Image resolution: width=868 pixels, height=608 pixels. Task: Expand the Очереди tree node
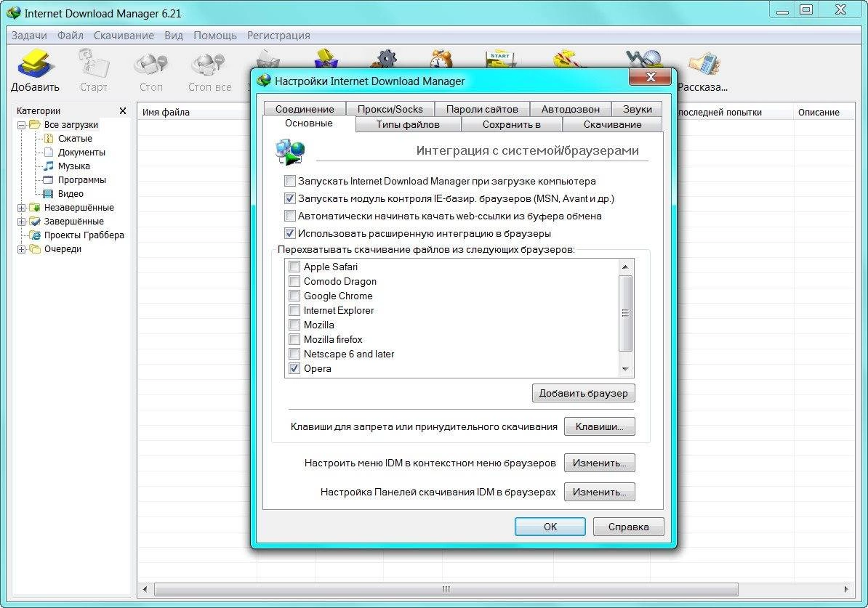pos(21,249)
